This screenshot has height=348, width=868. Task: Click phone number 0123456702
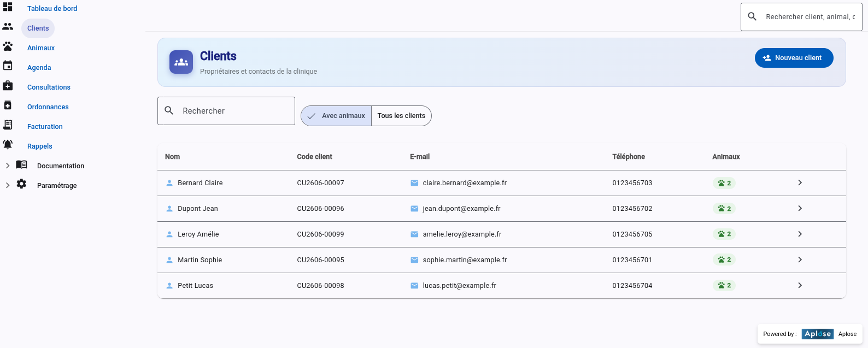click(x=632, y=209)
